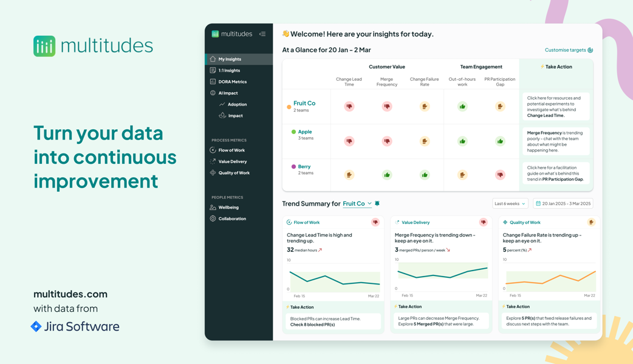The image size is (633, 364).
Task: Click the Merge Frequency line chart
Action: pyautogui.click(x=442, y=273)
